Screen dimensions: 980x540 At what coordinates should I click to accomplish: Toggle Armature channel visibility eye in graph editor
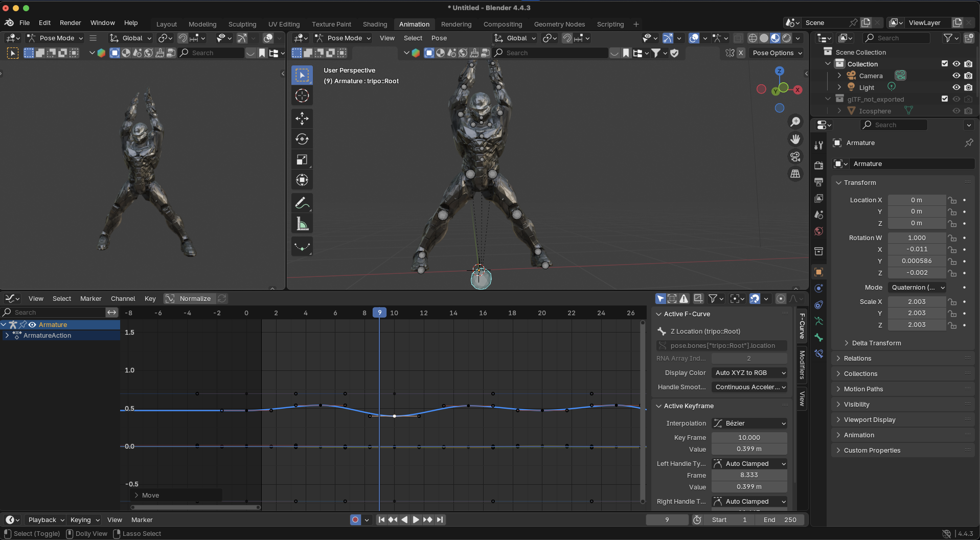[x=32, y=324]
